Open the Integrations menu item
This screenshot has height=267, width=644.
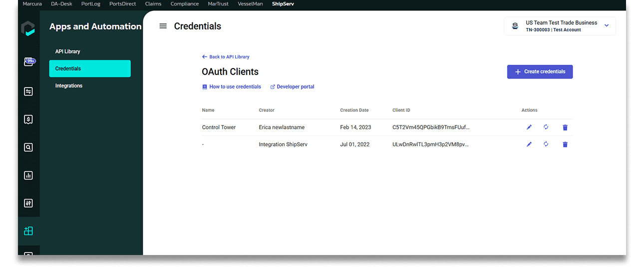click(x=69, y=85)
